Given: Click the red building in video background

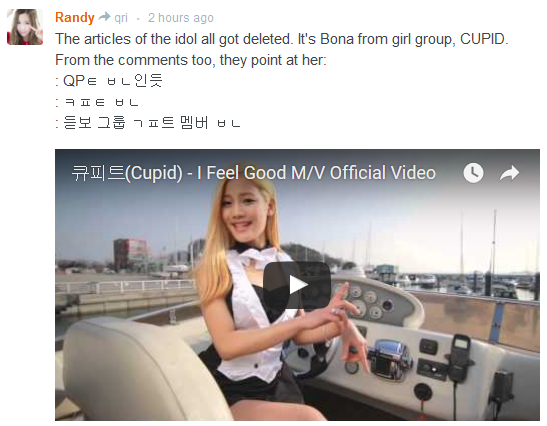Looking at the screenshot, I should pyautogui.click(x=131, y=254).
